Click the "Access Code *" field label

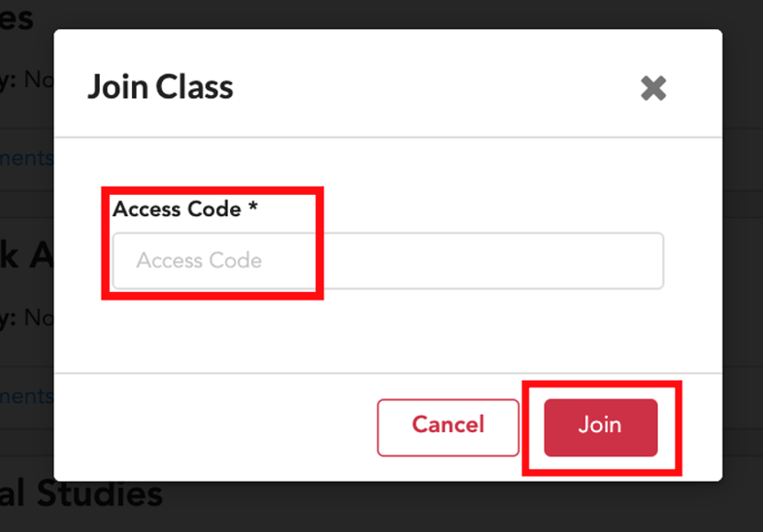tap(177, 209)
